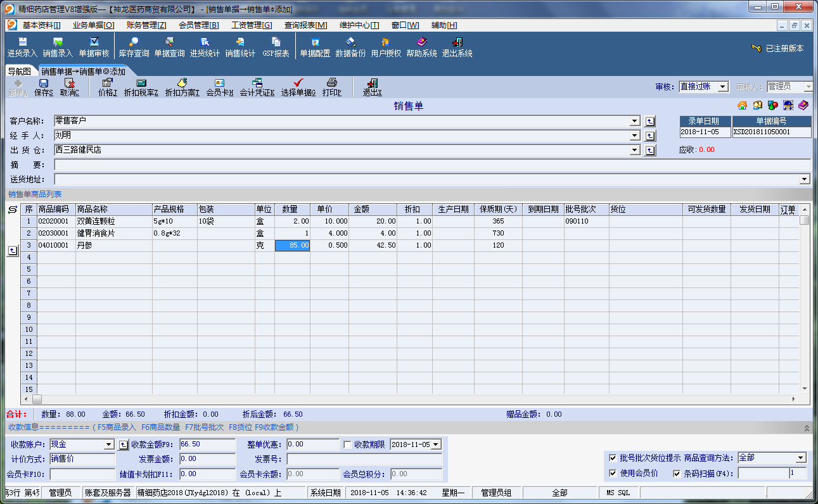Viewport: 818px width, 504px height.
Task: Open 维护中心[T] menu
Action: point(359,25)
